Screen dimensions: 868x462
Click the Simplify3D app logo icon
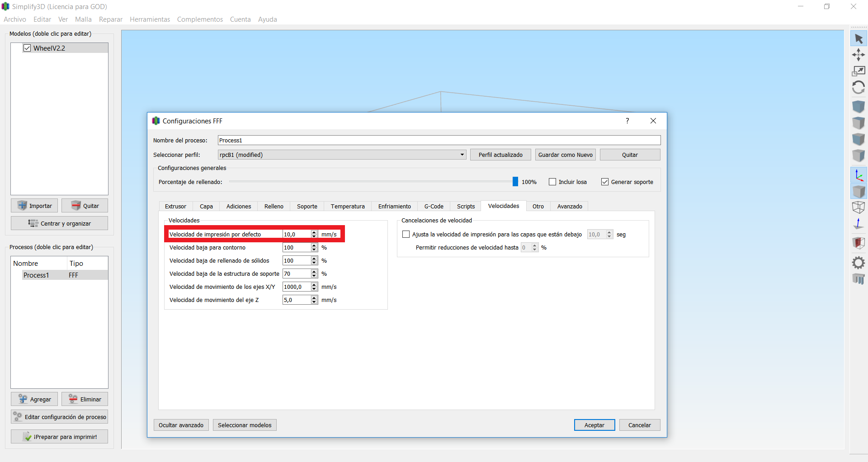point(5,6)
